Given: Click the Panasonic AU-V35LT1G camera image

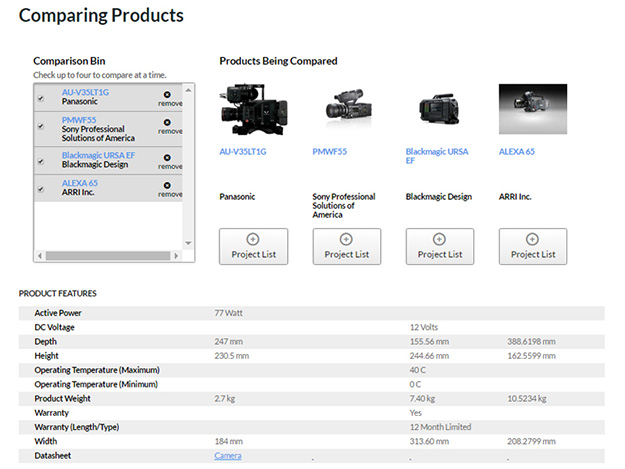Looking at the screenshot, I should (253, 109).
